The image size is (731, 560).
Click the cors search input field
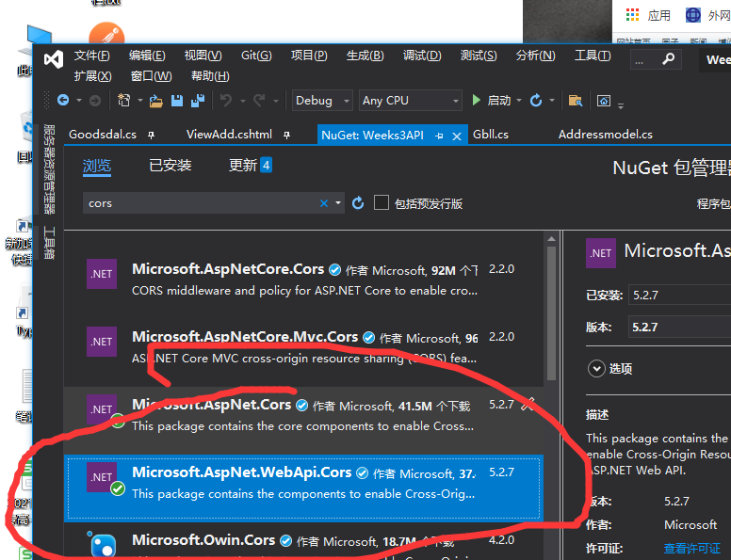coord(201,203)
